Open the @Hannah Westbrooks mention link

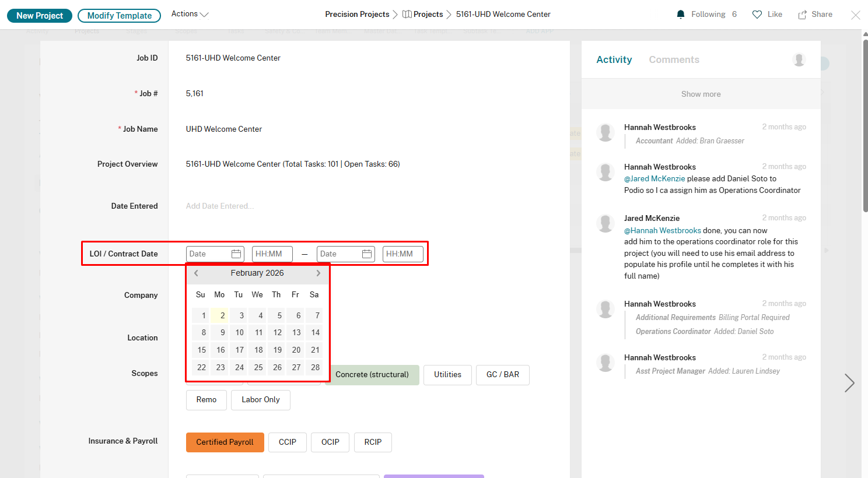(663, 231)
